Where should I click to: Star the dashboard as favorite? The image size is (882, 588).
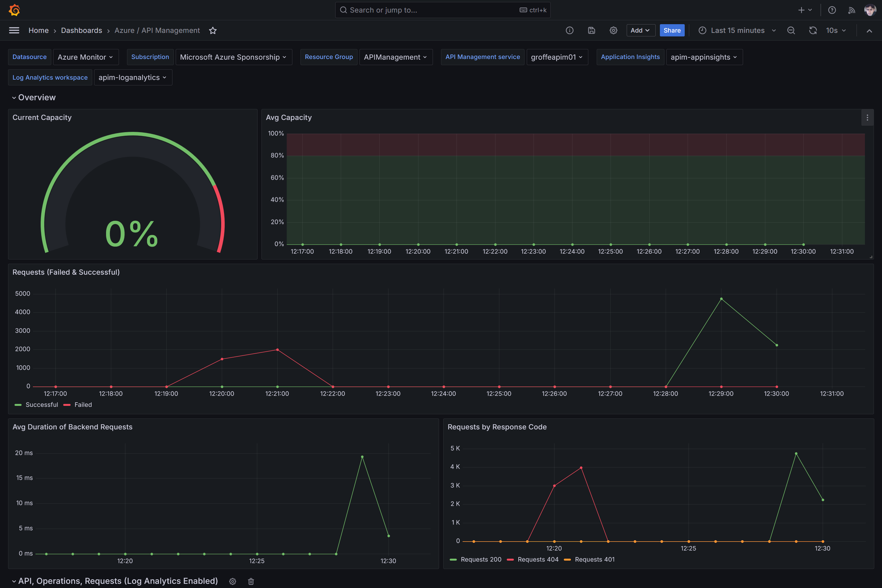coord(213,30)
